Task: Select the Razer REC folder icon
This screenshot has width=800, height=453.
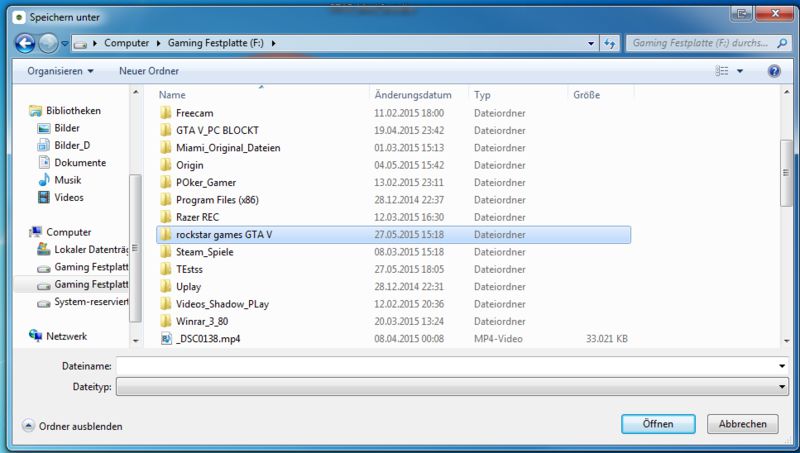Action: pyautogui.click(x=167, y=217)
